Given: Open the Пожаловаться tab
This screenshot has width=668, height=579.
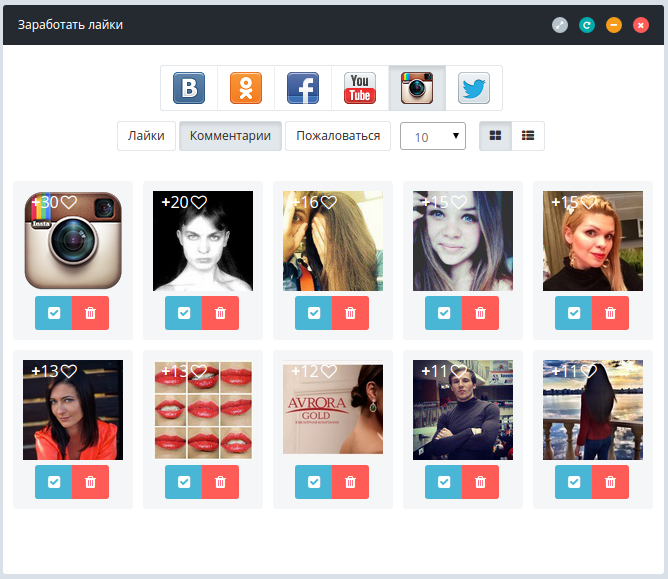Looking at the screenshot, I should click(x=338, y=136).
